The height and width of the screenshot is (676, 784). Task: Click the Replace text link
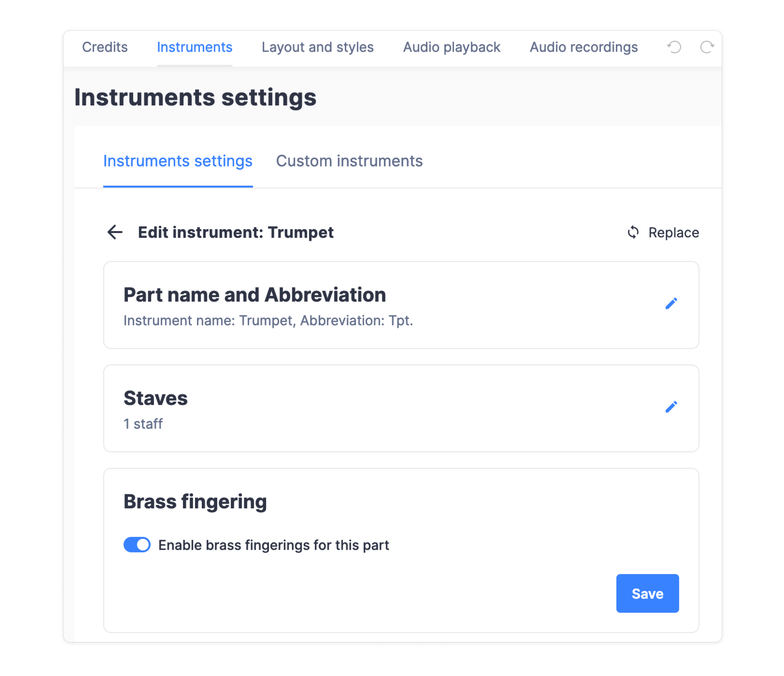click(673, 233)
